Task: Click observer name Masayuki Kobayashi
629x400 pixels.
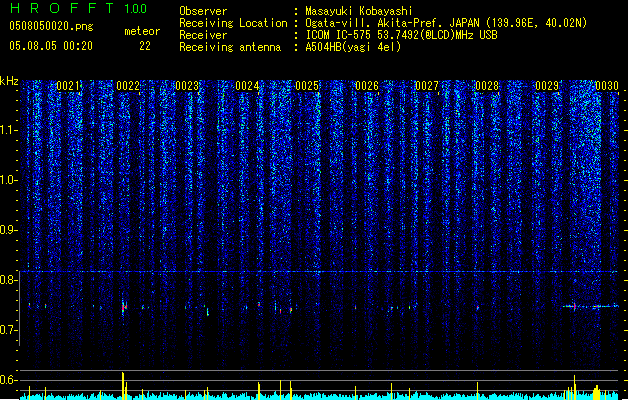Action: (x=359, y=11)
